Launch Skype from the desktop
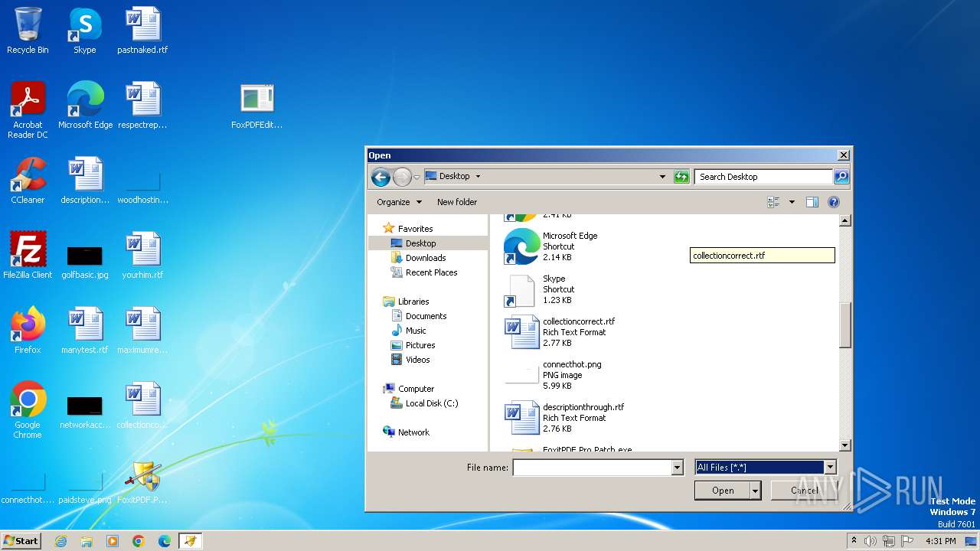This screenshot has width=980, height=551. click(x=84, y=31)
